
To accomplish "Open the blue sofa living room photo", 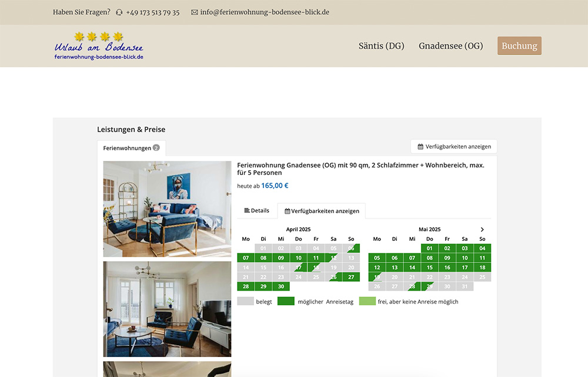I will [167, 208].
